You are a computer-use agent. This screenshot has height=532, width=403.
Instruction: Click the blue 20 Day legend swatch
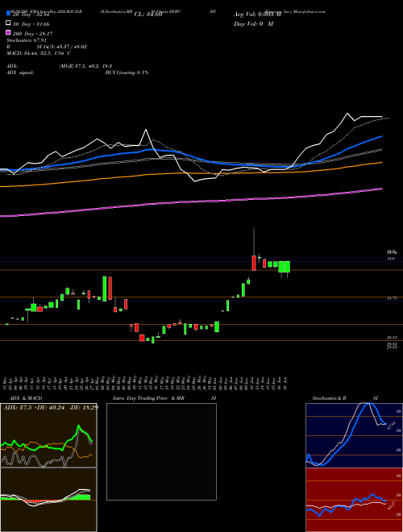[8, 13]
